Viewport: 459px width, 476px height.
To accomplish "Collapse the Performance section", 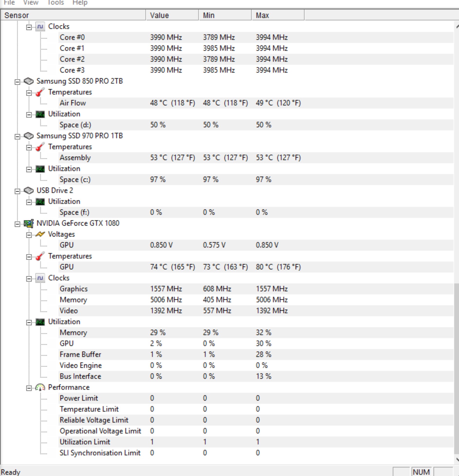I will point(29,388).
